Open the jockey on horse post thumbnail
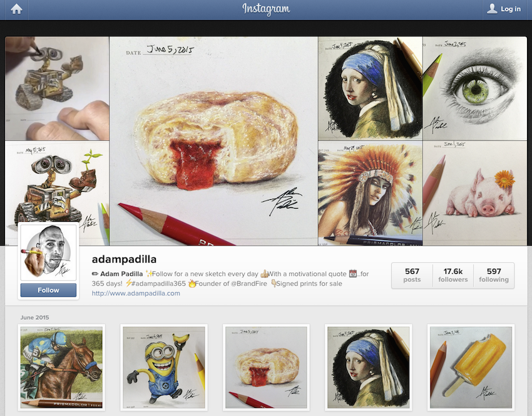This screenshot has height=416, width=532. click(x=61, y=367)
